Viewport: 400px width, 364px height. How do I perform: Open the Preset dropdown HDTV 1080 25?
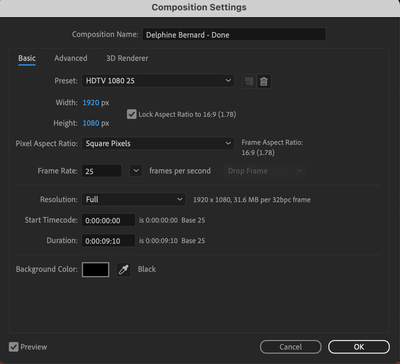tap(158, 81)
